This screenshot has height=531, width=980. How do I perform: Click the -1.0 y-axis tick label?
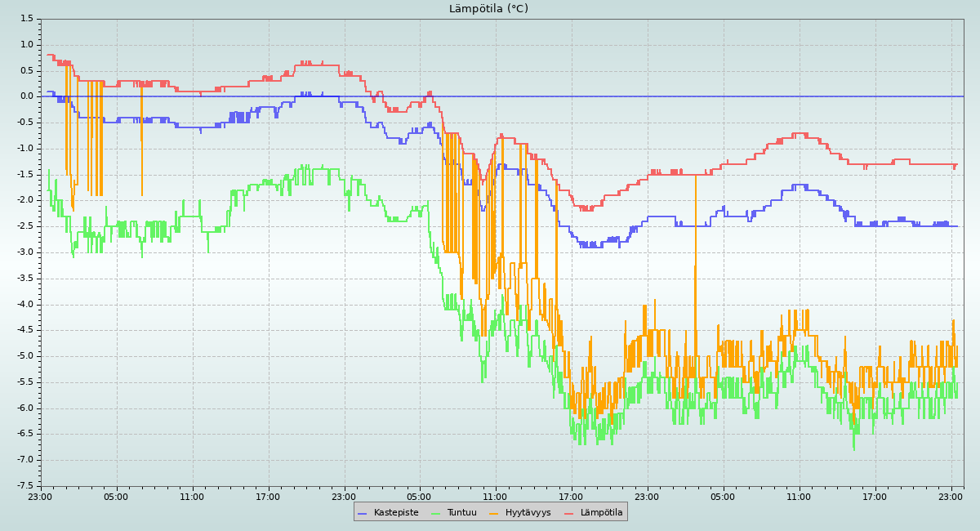(24, 149)
